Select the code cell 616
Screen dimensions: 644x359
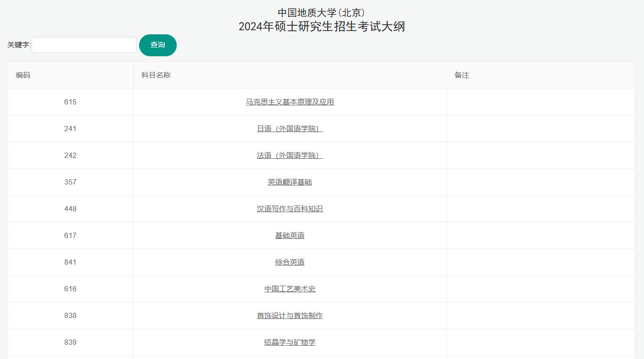[70, 289]
